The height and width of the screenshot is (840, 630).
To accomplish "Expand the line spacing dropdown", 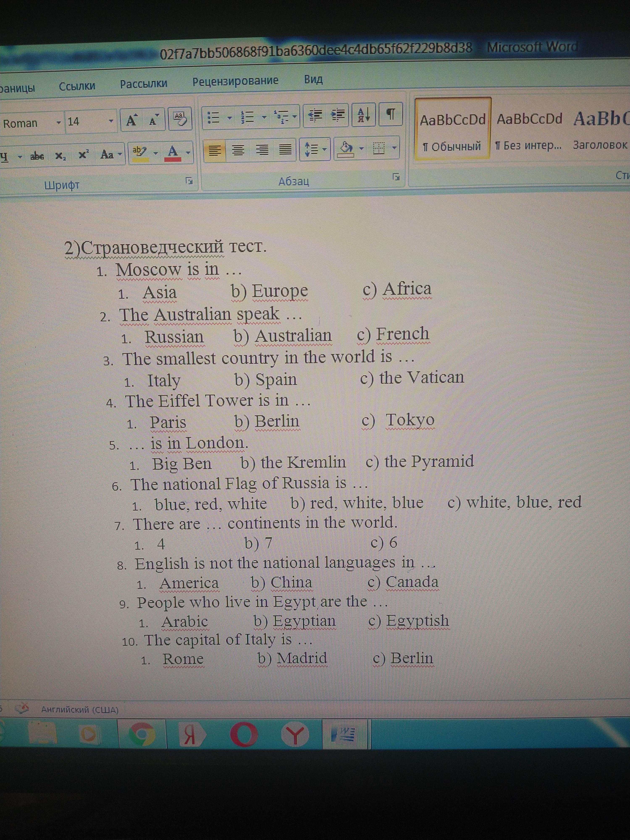I will click(325, 149).
